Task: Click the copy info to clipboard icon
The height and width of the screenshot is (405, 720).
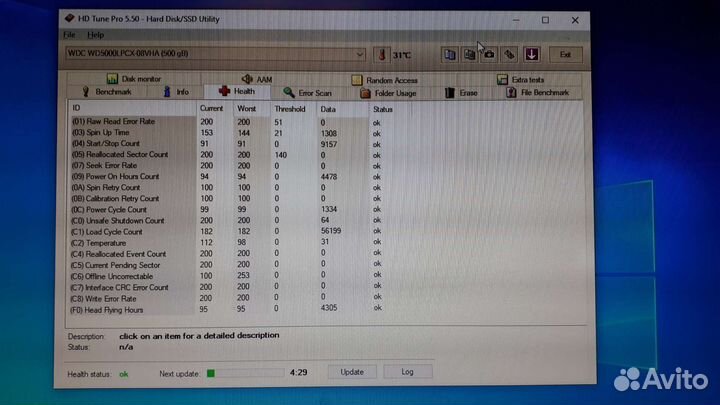Action: coord(450,55)
